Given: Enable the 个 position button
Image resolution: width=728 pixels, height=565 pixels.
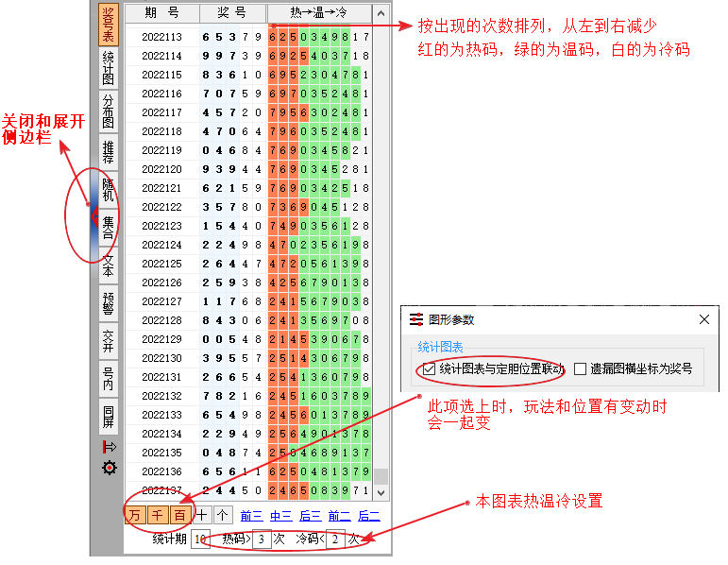Looking at the screenshot, I should point(222,515).
